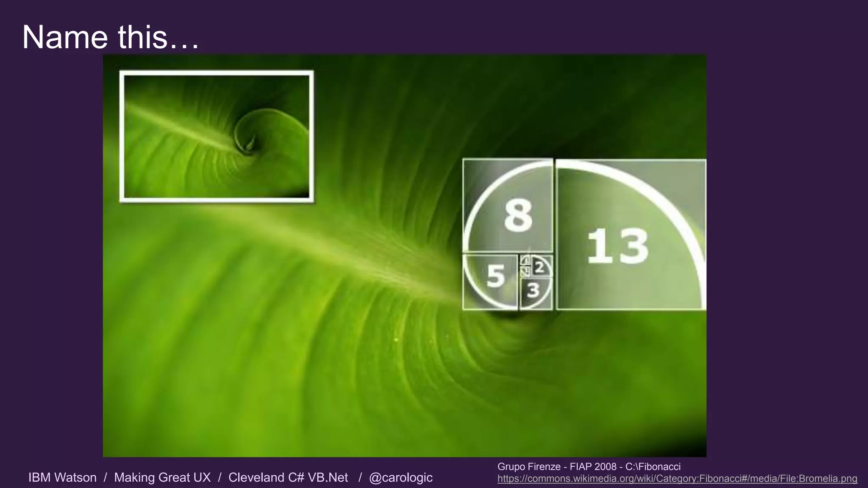Click the '@carologic' handle in footer
Screen dimensions: 868x488
pos(401,477)
